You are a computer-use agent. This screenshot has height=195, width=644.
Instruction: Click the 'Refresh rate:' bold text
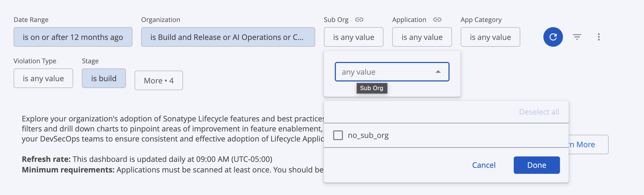coord(46,159)
